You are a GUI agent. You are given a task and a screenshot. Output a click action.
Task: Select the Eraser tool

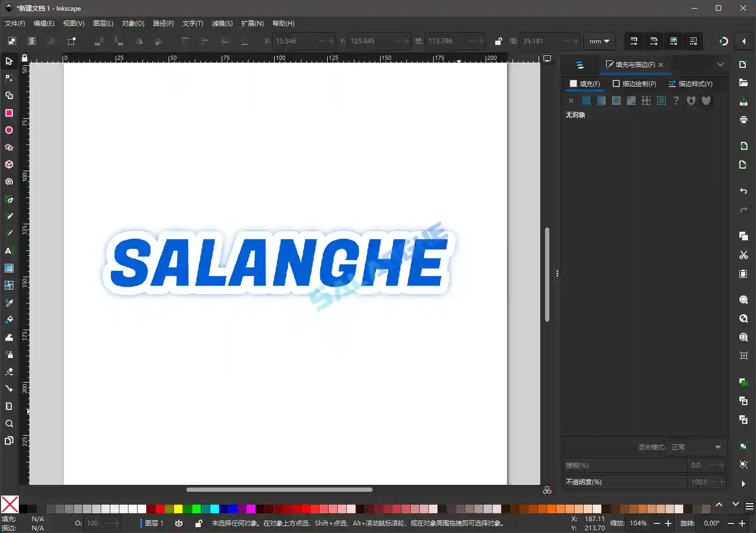click(x=9, y=371)
